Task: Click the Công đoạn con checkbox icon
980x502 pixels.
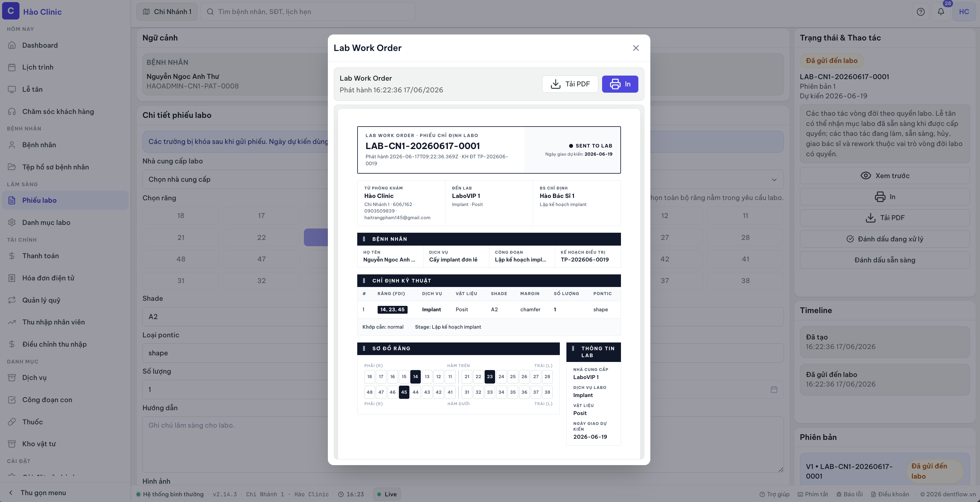Action: coord(12,400)
